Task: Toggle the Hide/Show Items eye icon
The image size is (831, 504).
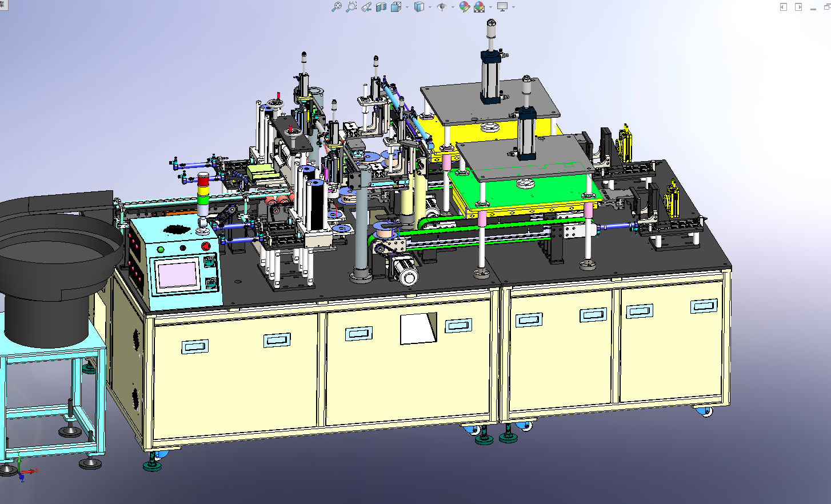Action: point(442,7)
